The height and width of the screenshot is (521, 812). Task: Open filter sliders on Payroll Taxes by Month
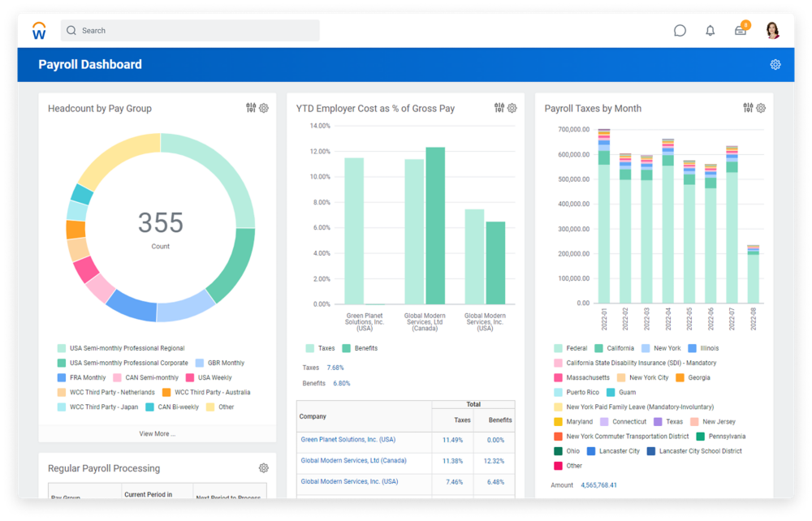click(x=749, y=108)
